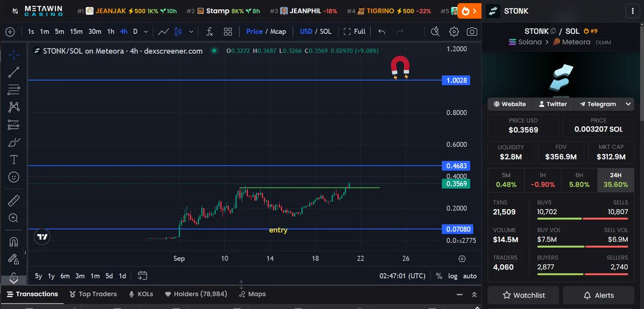The height and width of the screenshot is (309, 644).
Task: Expand the bottom panel double chevron
Action: (x=474, y=294)
